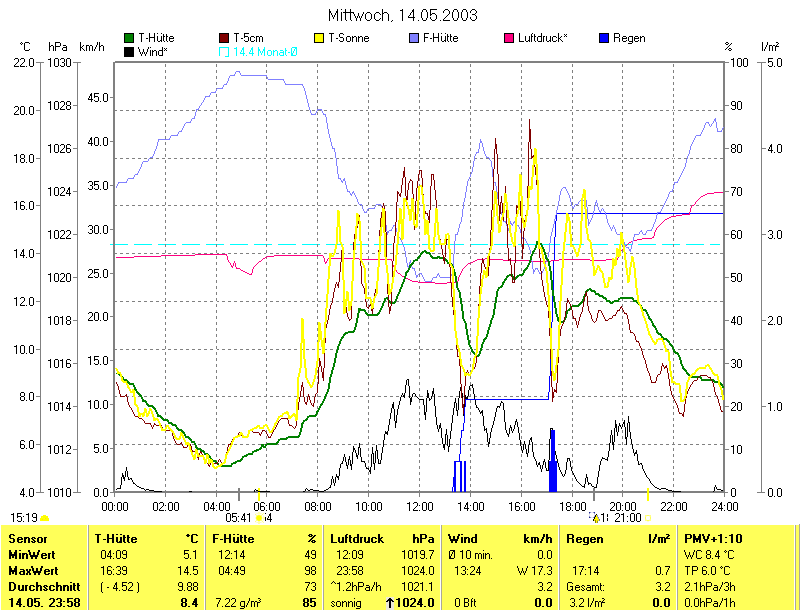The height and width of the screenshot is (610, 800).
Task: Click the tall blue rain bar near 17:00
Action: (552, 460)
